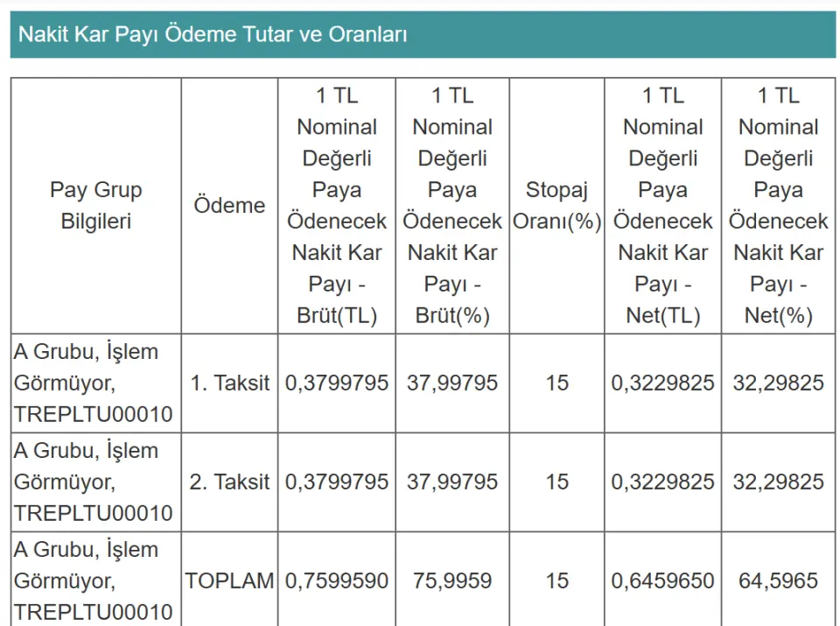Select the 2. Taksit gross percent 37,99795
The image size is (840, 626).
[452, 482]
